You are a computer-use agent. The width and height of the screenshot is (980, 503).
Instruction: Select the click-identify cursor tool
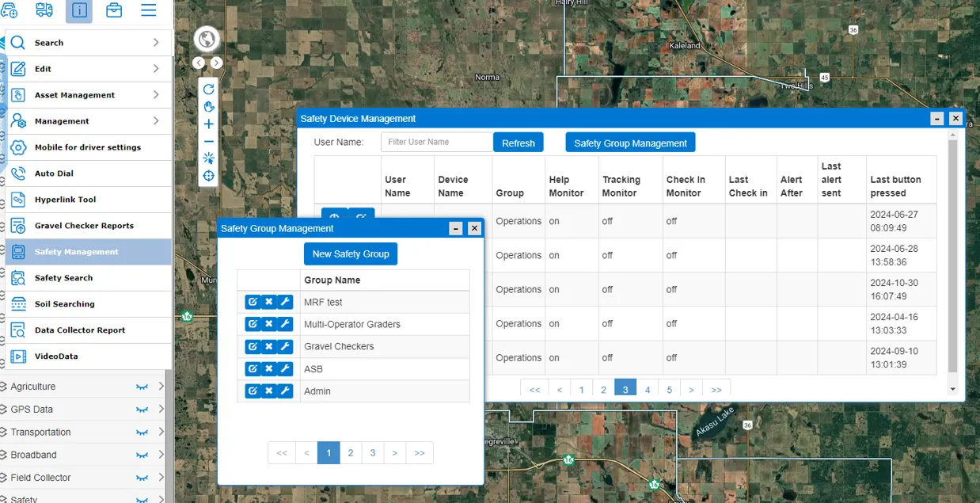coord(209,158)
